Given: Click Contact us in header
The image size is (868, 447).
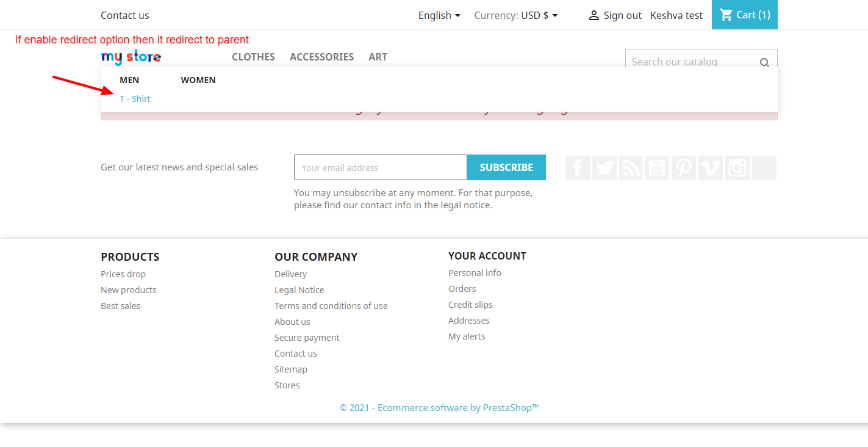Looking at the screenshot, I should (125, 15).
